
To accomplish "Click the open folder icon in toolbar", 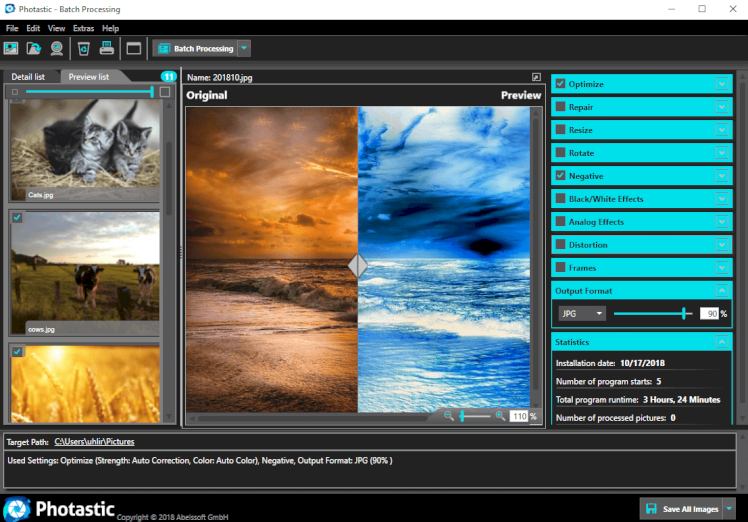I will (34, 48).
